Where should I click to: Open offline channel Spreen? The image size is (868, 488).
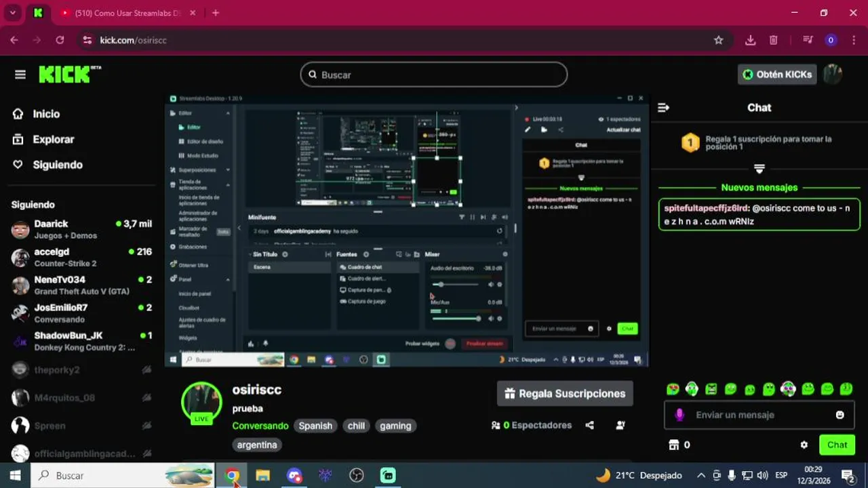click(x=81, y=426)
